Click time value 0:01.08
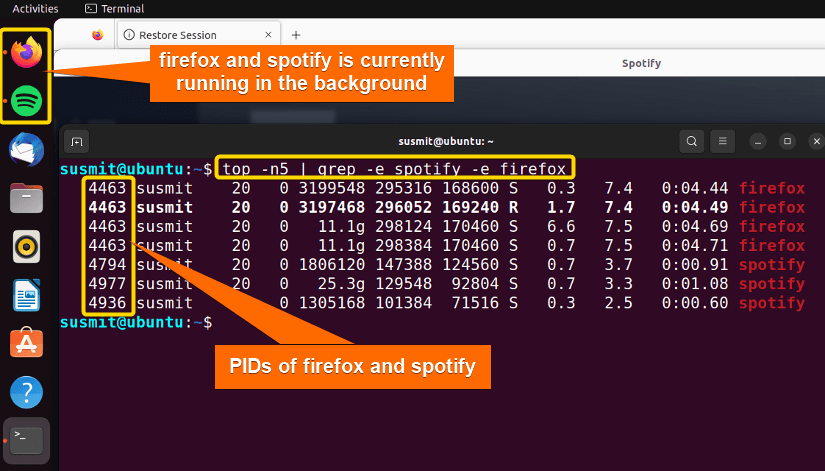 [695, 284]
